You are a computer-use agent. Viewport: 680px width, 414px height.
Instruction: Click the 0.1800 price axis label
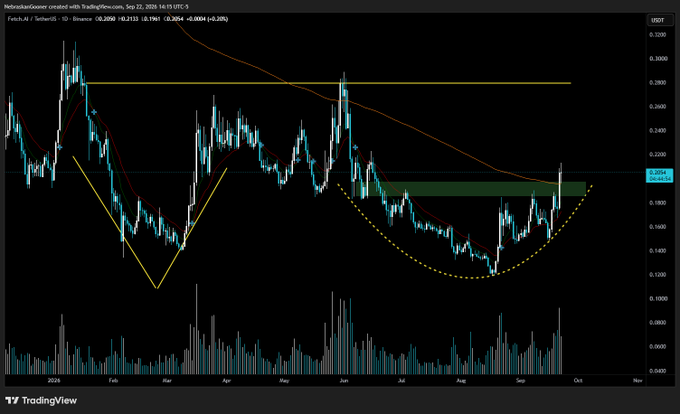tap(657, 203)
